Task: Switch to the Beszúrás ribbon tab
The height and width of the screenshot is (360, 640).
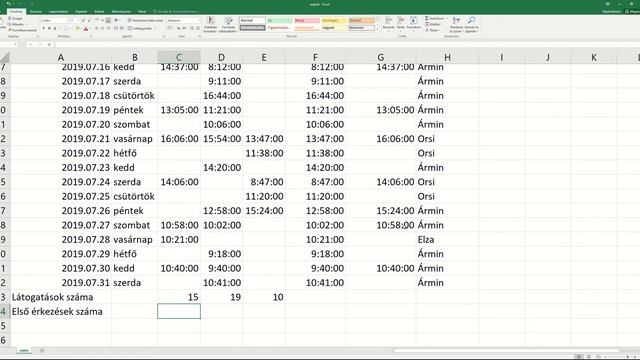Action: [36, 11]
